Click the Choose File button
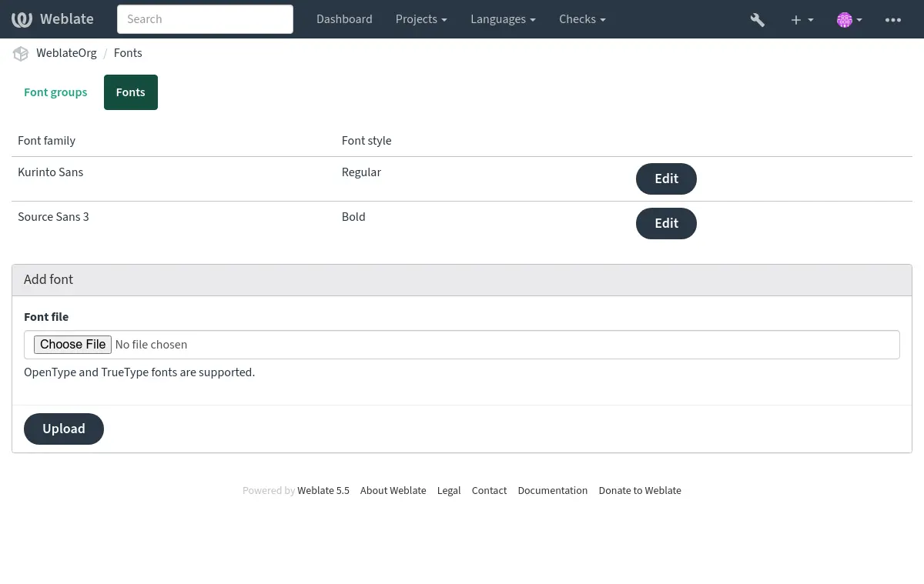Image resolution: width=924 pixels, height=584 pixels. pyautogui.click(x=72, y=345)
